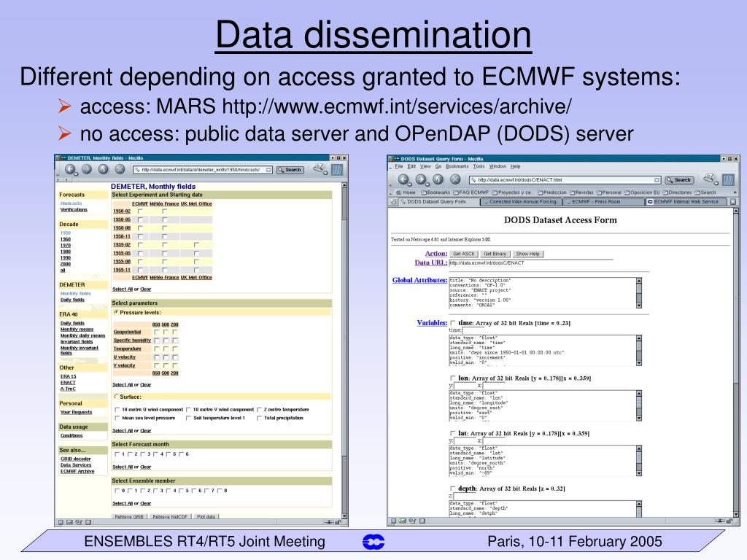747x560 pixels.
Task: Click Composer icon in DEMETER window status bar
Action: point(79,522)
